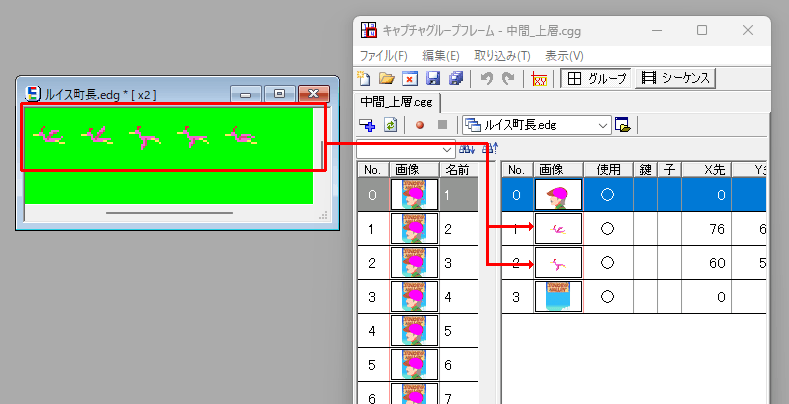789x404 pixels.
Task: Close the file with the red X icon
Action: tap(410, 78)
